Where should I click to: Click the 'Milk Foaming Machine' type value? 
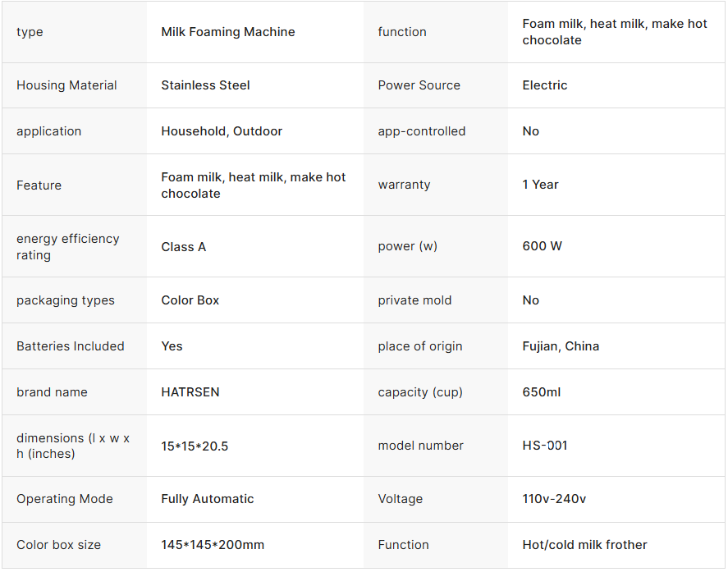pyautogui.click(x=228, y=32)
